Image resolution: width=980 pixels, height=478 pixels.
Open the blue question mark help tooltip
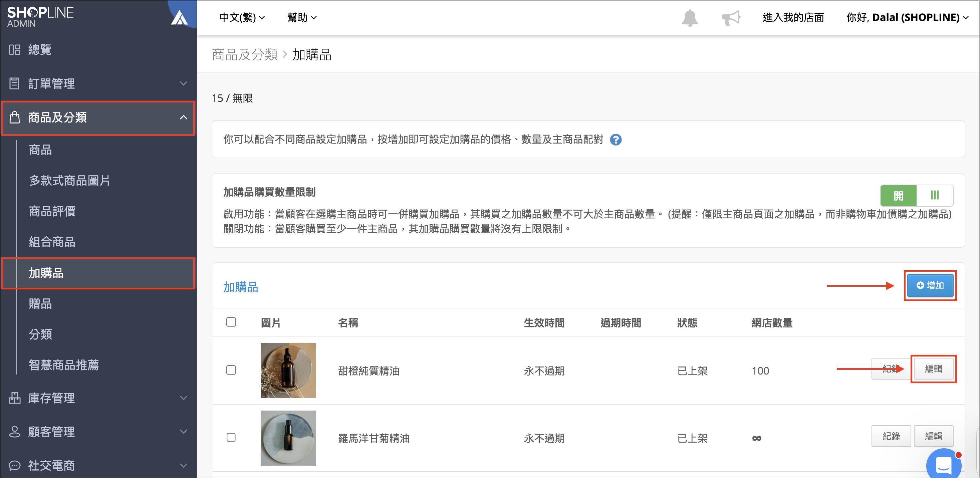pos(616,140)
